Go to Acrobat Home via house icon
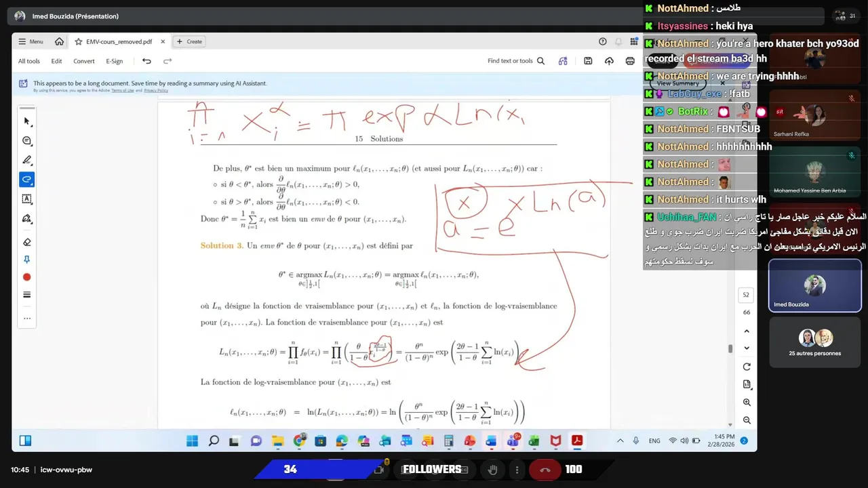The width and height of the screenshot is (868, 488). coord(60,41)
